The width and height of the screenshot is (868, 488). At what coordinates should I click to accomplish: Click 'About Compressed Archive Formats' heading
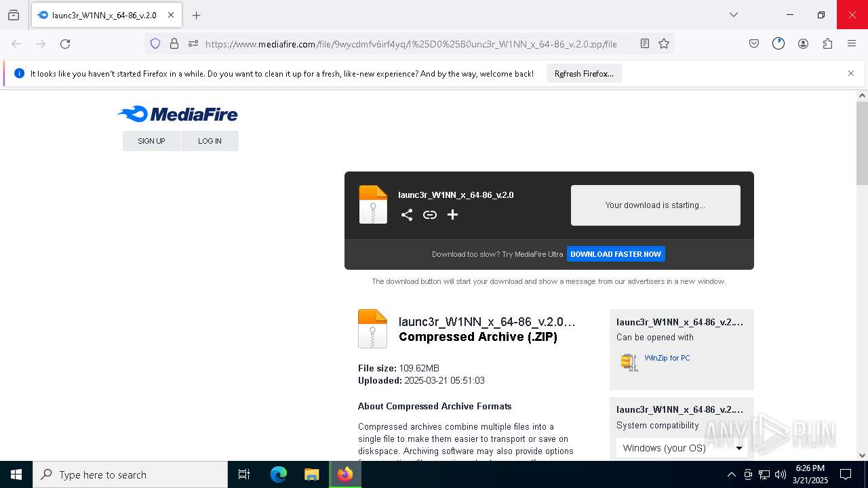click(x=435, y=407)
